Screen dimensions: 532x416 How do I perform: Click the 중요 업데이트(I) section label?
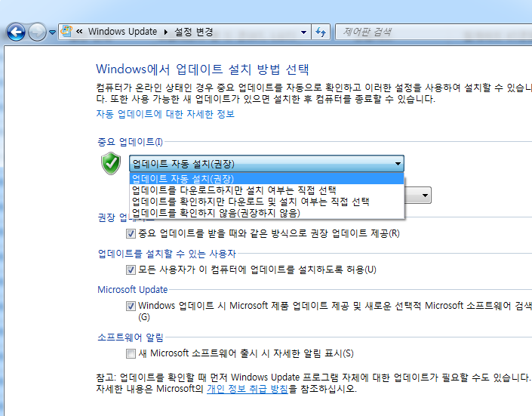[130, 142]
